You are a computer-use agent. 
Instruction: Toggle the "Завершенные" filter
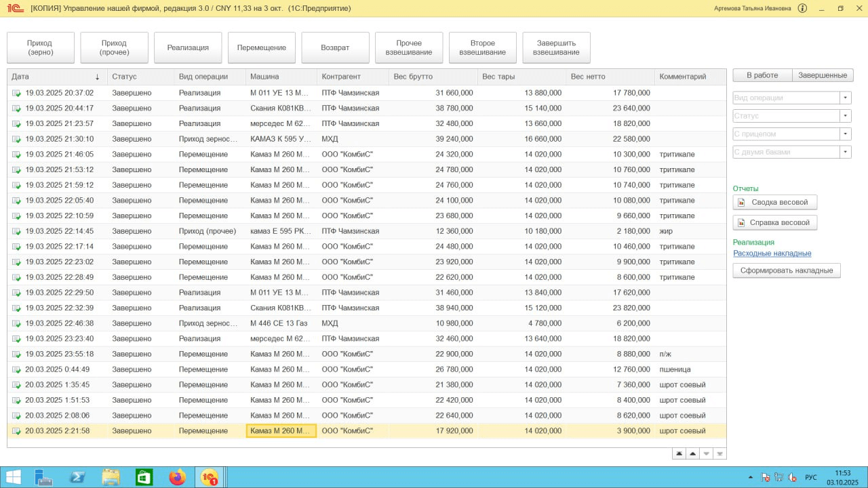pos(823,75)
